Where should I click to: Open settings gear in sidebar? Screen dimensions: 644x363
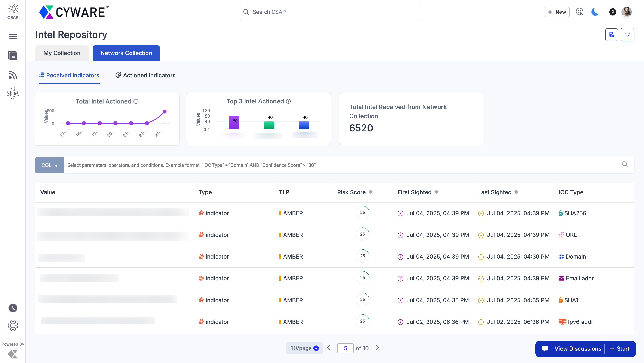tap(13, 325)
